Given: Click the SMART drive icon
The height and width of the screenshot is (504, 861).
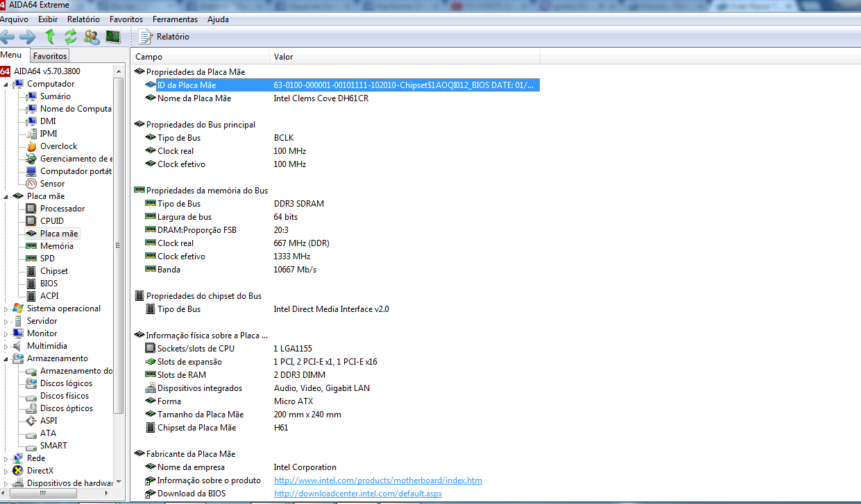Looking at the screenshot, I should click(31, 446).
